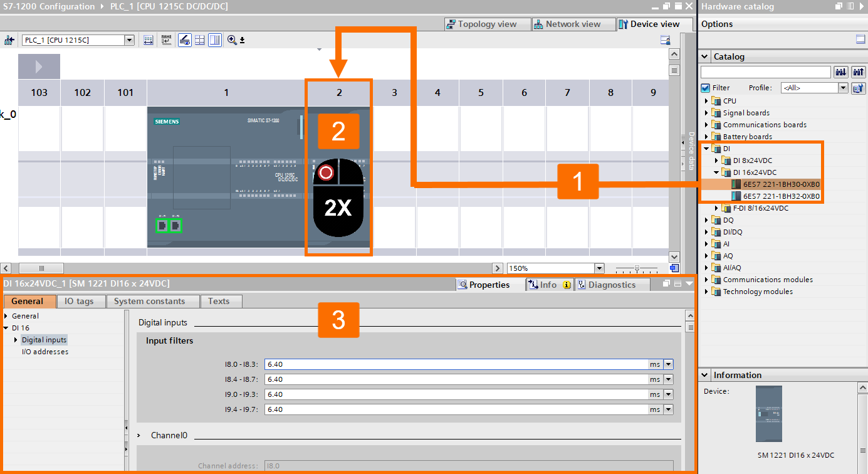Select Digital inputs in properties tree
868x474 pixels.
(x=44, y=340)
